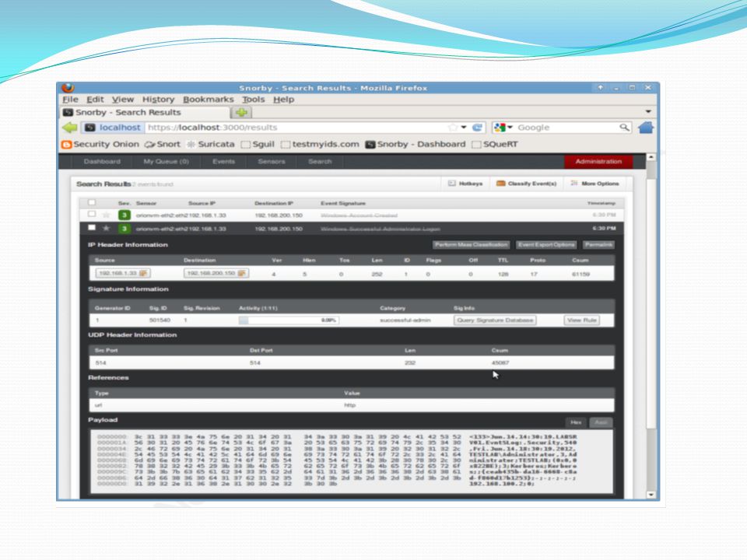Open the Tools menu
The height and width of the screenshot is (560, 747).
pos(253,100)
